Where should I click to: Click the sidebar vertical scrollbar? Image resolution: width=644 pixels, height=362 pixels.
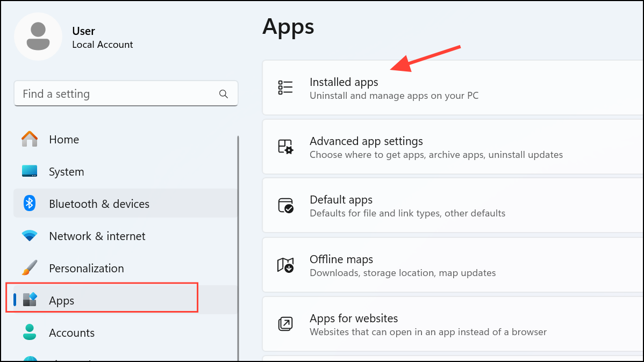pyautogui.click(x=238, y=248)
